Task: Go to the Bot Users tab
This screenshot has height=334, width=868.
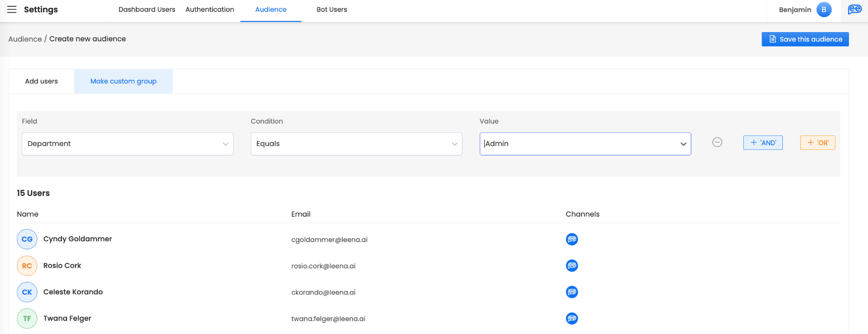Action: [x=331, y=9]
